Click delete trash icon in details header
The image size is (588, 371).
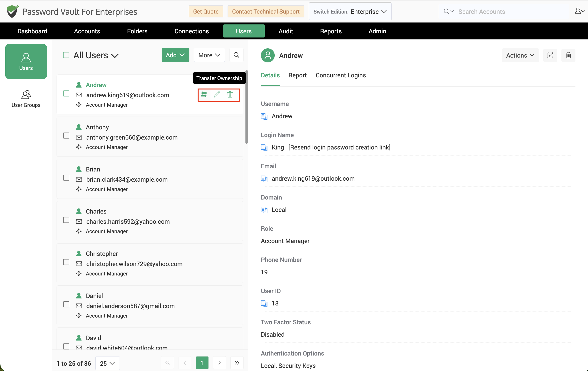pos(568,55)
